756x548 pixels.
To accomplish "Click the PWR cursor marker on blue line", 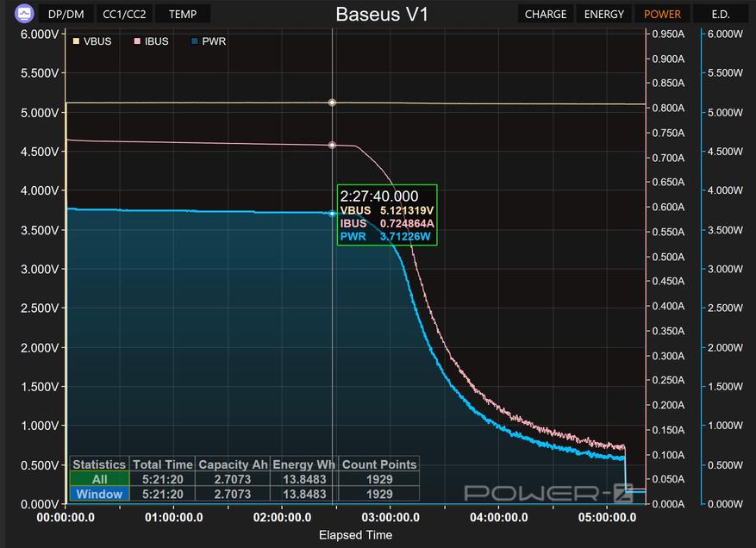I will [x=332, y=214].
